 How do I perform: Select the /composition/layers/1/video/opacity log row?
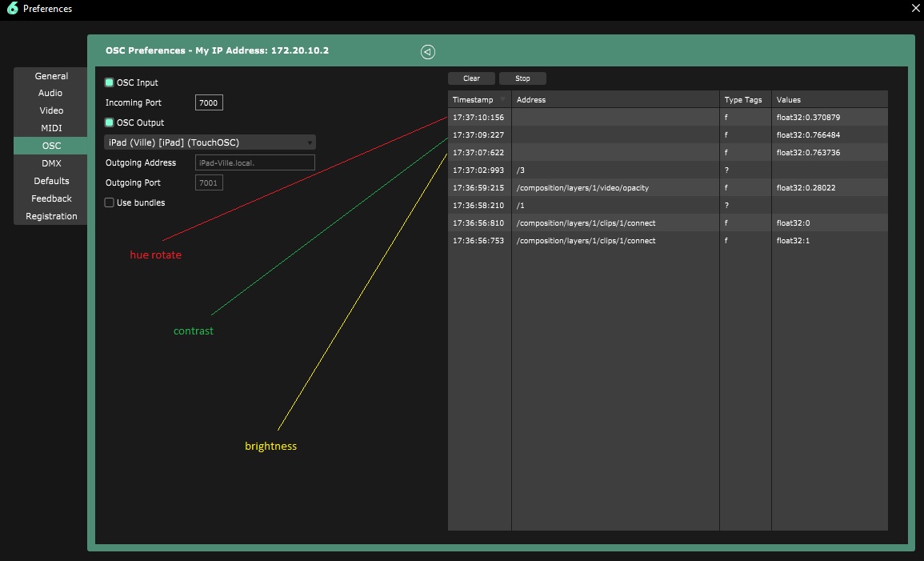(x=614, y=188)
